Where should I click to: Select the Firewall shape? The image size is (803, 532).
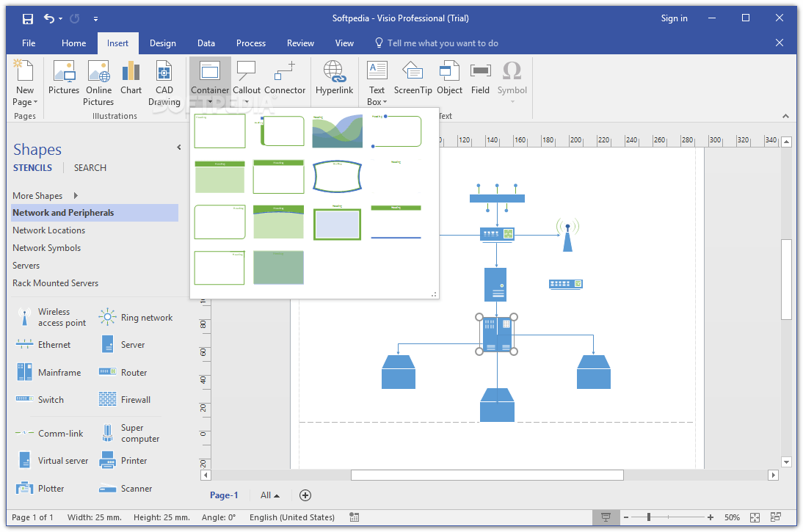[125, 399]
